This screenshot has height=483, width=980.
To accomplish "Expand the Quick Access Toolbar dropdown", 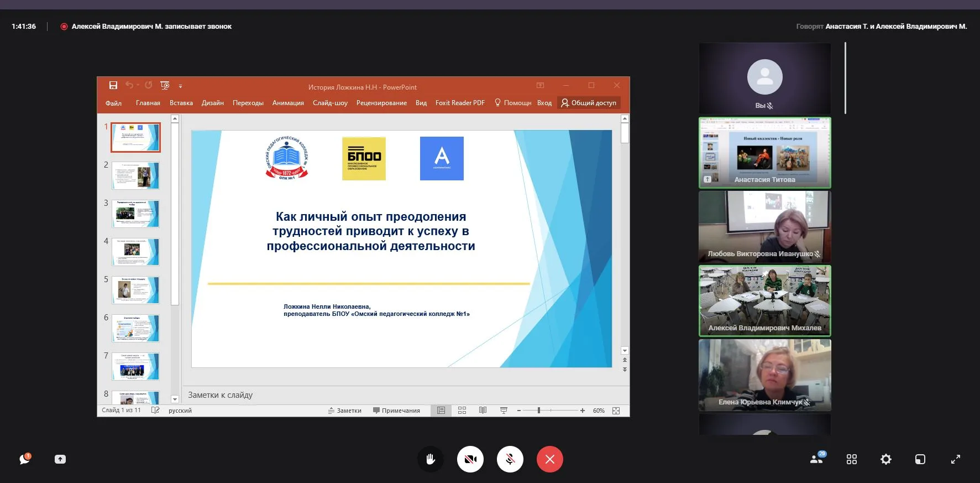I will [180, 86].
